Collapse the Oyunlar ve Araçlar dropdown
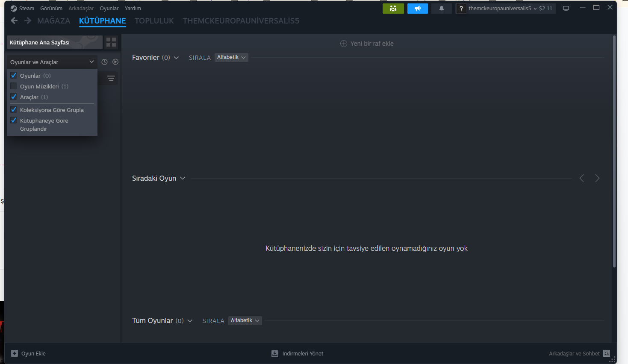The height and width of the screenshot is (364, 628). pos(52,62)
